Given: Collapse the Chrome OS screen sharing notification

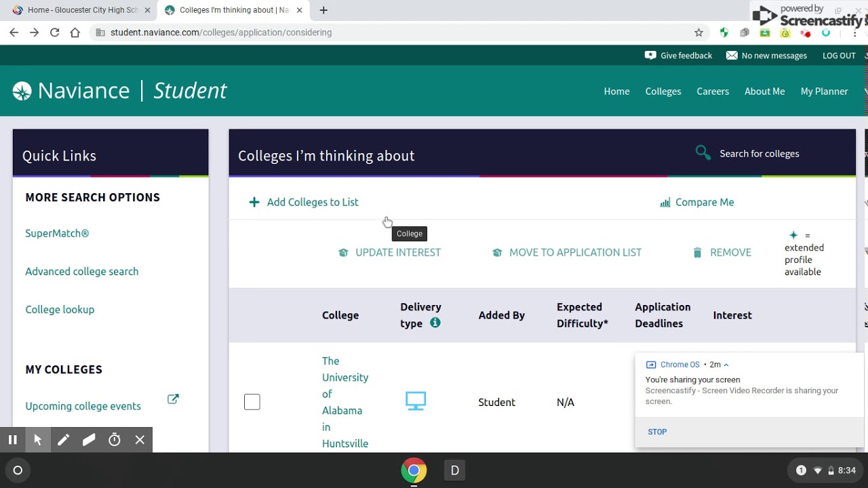Looking at the screenshot, I should (x=726, y=365).
